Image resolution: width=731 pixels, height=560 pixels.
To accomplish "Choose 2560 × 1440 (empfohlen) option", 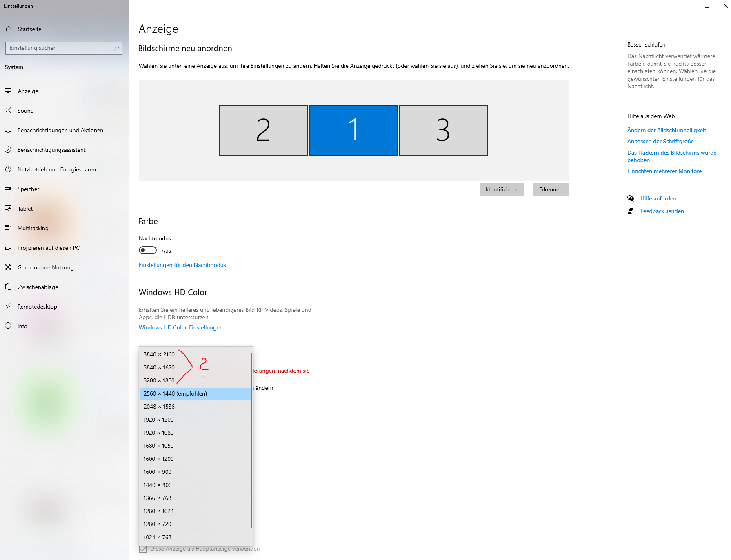I will [x=195, y=393].
